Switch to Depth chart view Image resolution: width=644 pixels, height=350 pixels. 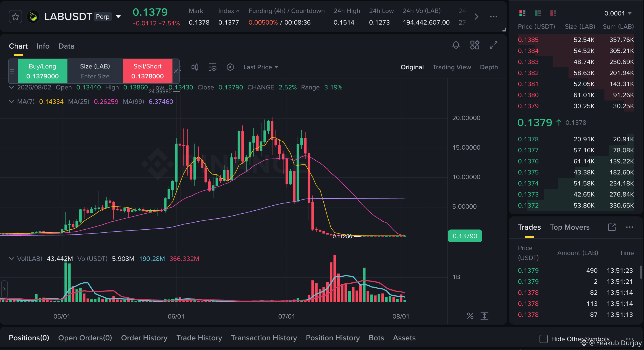(x=489, y=67)
